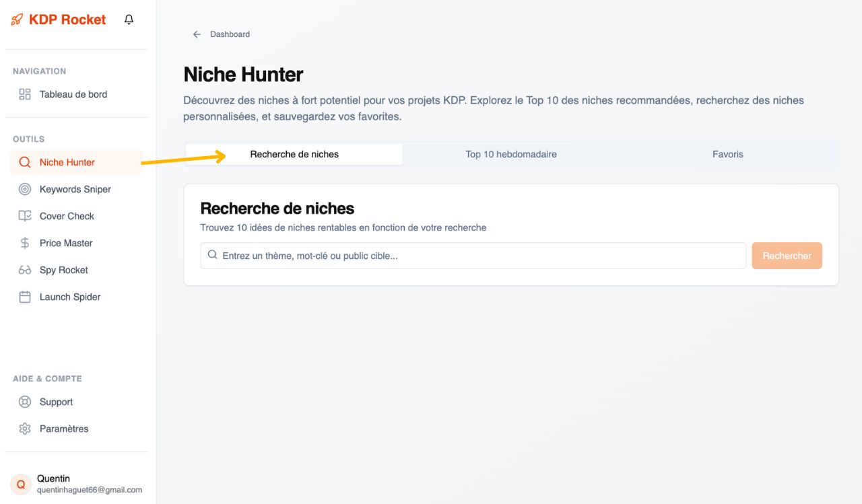Click the quentinhaguet66@gmail.com account email
The height and width of the screenshot is (504, 862).
click(x=90, y=490)
